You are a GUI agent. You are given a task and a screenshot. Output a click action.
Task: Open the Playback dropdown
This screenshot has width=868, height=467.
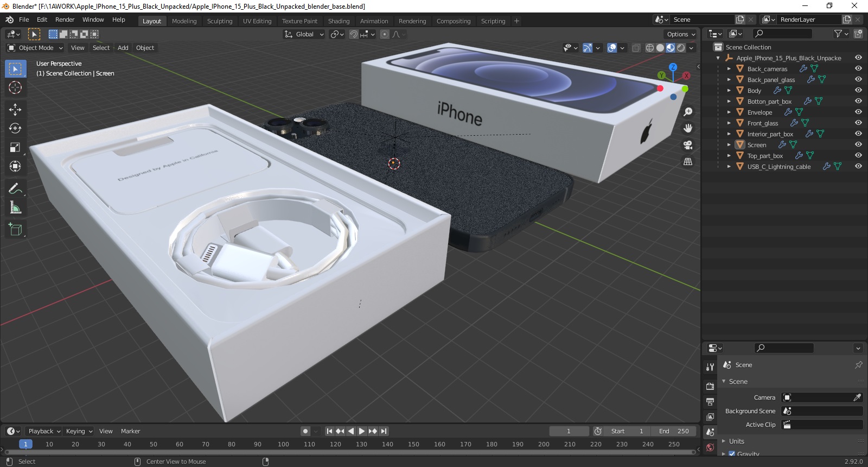(44, 431)
